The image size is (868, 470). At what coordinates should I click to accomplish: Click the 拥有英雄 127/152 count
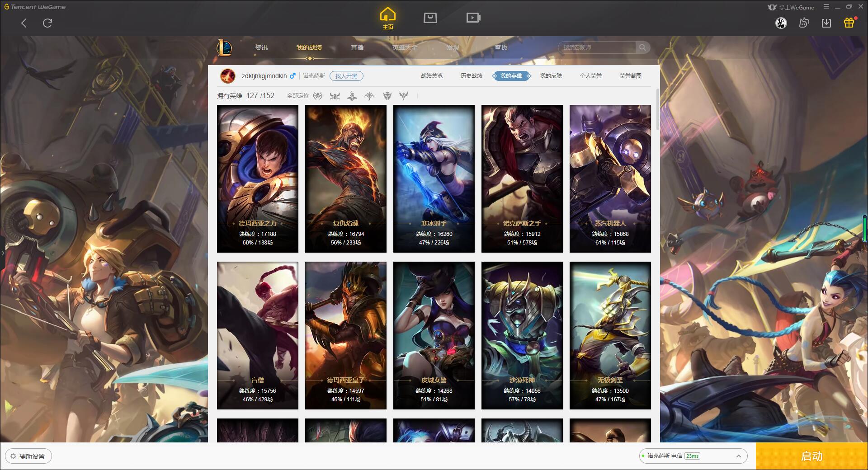[245, 96]
